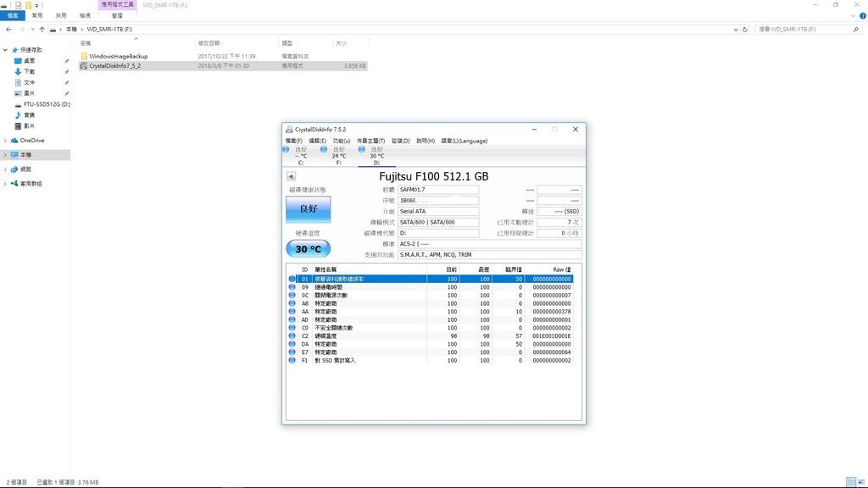The height and width of the screenshot is (488, 868).
Task: Select SMART row C0 with raw 000000000002
Action: point(430,328)
